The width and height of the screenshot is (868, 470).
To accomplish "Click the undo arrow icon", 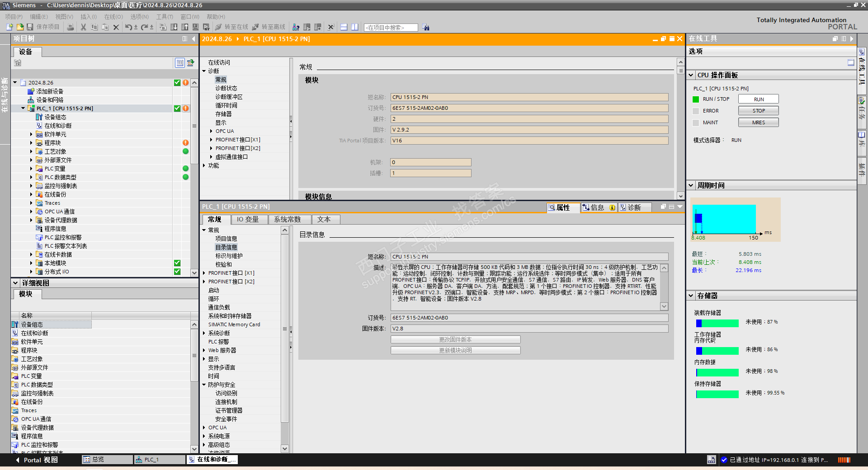I will [128, 27].
